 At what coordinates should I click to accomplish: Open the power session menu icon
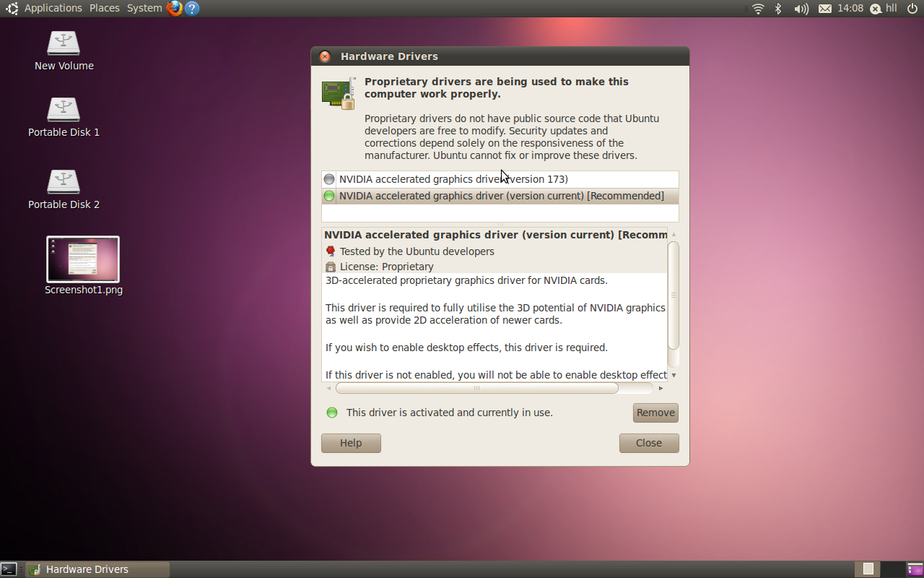912,9
